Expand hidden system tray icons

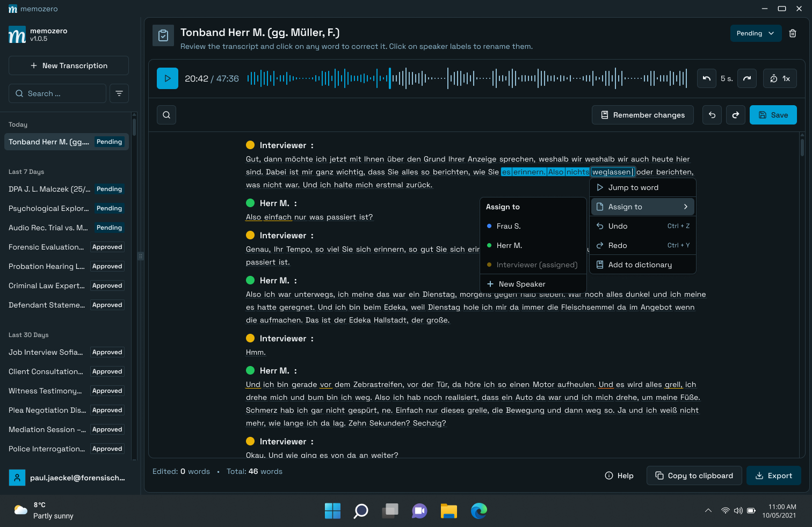[x=708, y=511]
